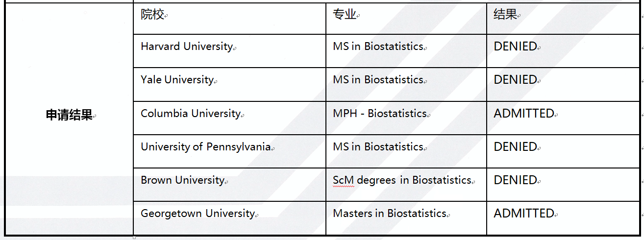
Task: Click Harvard's DENIED result
Action: (516, 47)
